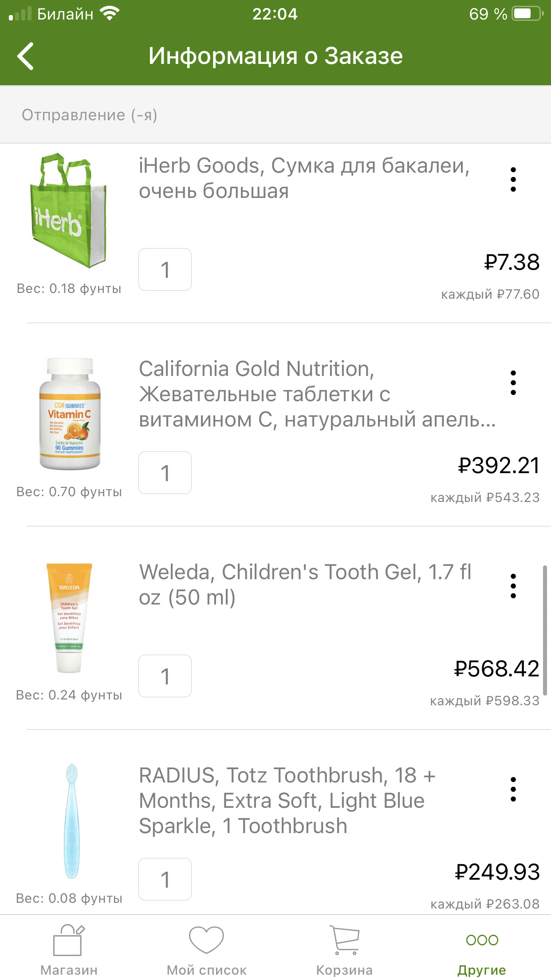This screenshot has height=980, width=551.
Task: Open options menu for Weleda Tooth Gel
Action: pos(513,586)
